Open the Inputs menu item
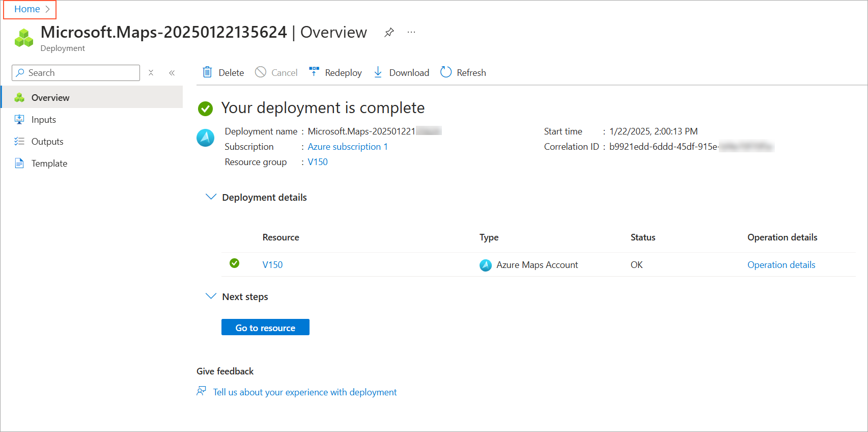The image size is (868, 432). click(44, 120)
